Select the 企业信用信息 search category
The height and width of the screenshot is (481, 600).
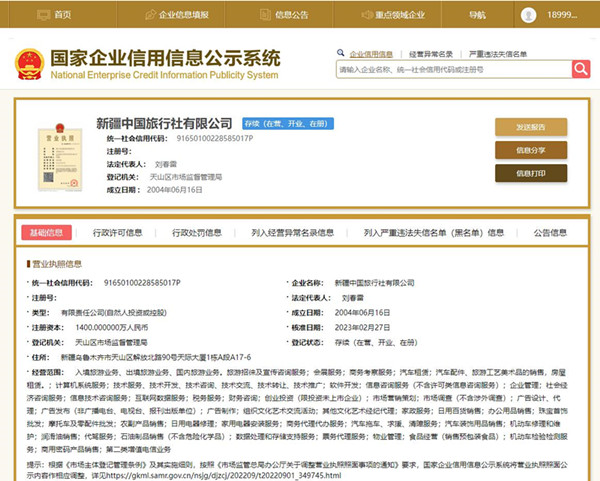(371, 54)
